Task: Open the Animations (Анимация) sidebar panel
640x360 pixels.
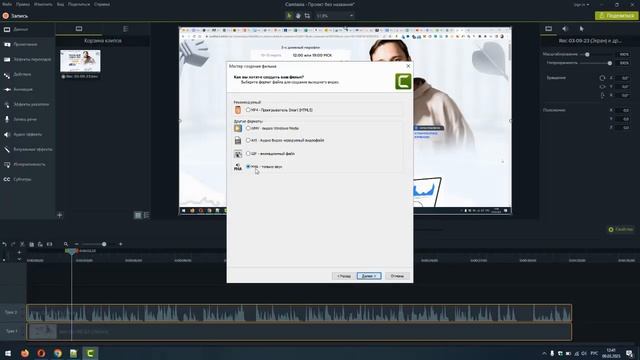Action: 18,89
